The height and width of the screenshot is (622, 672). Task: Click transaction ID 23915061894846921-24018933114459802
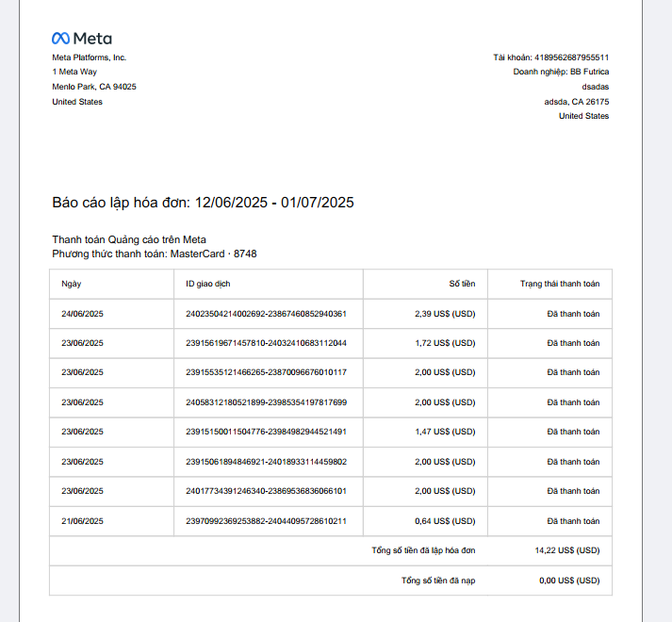click(266, 462)
